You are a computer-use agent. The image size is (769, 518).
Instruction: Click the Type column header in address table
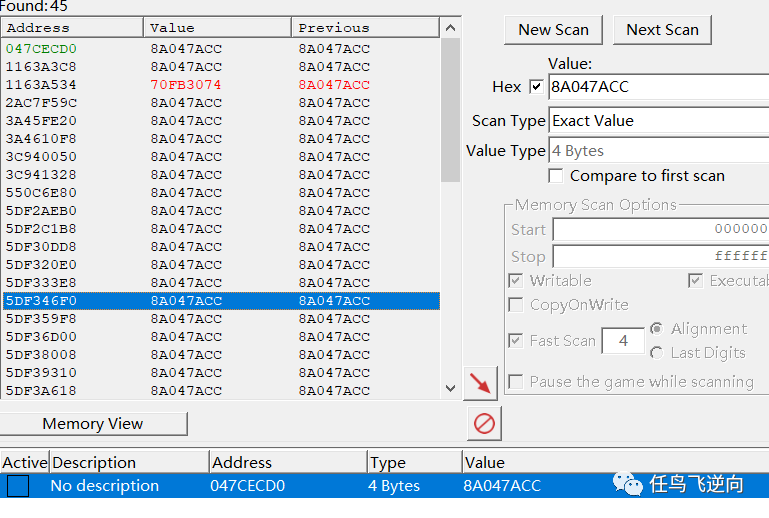(415, 463)
